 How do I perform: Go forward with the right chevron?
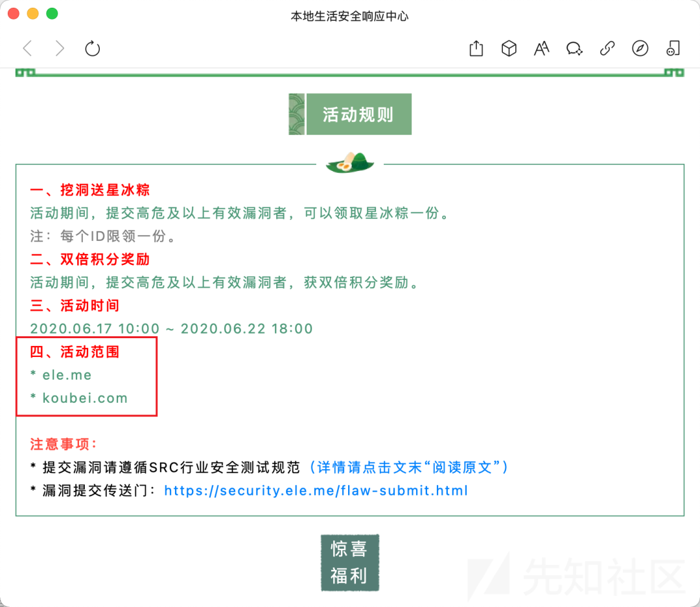(x=60, y=48)
